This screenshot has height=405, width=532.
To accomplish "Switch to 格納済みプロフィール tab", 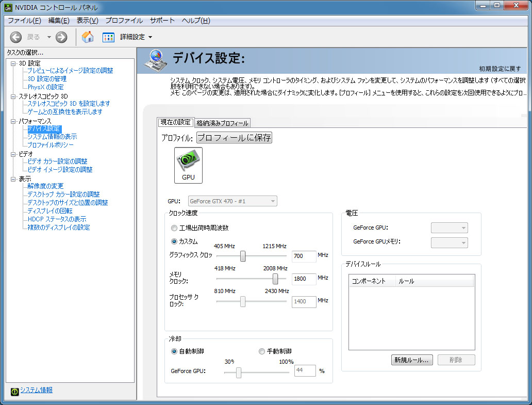I will [x=223, y=123].
